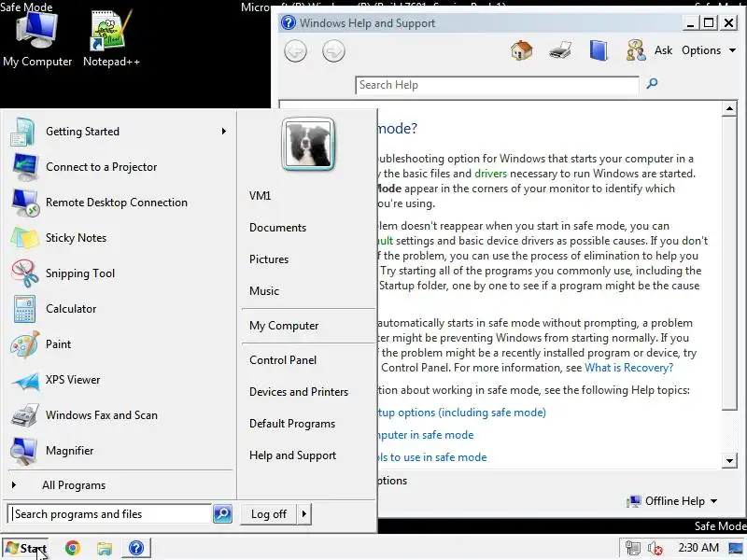Screen dimensions: 747x560
Task: Click Show desktop icon in tray
Action: coord(736,548)
